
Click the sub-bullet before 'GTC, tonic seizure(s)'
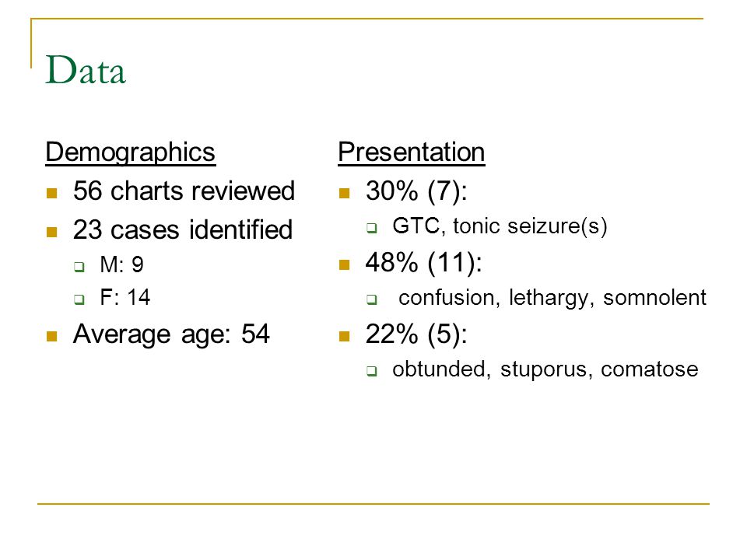[372, 228]
